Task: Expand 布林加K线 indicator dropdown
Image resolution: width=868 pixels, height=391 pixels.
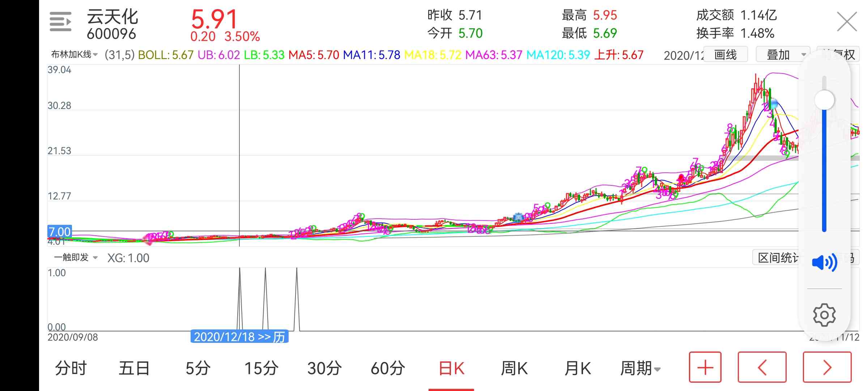Action: [75, 55]
